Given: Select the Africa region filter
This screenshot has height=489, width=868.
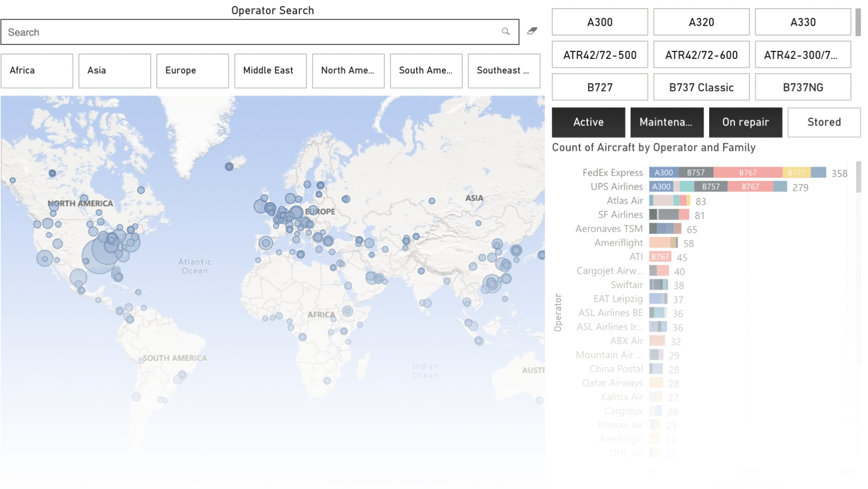Looking at the screenshot, I should click(37, 71).
